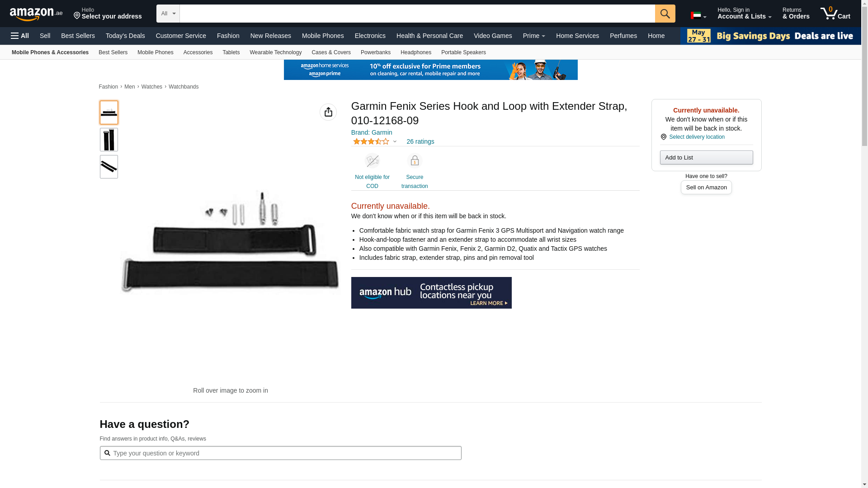Click the question keyword input field
The height and width of the screenshot is (488, 868).
pos(285,453)
